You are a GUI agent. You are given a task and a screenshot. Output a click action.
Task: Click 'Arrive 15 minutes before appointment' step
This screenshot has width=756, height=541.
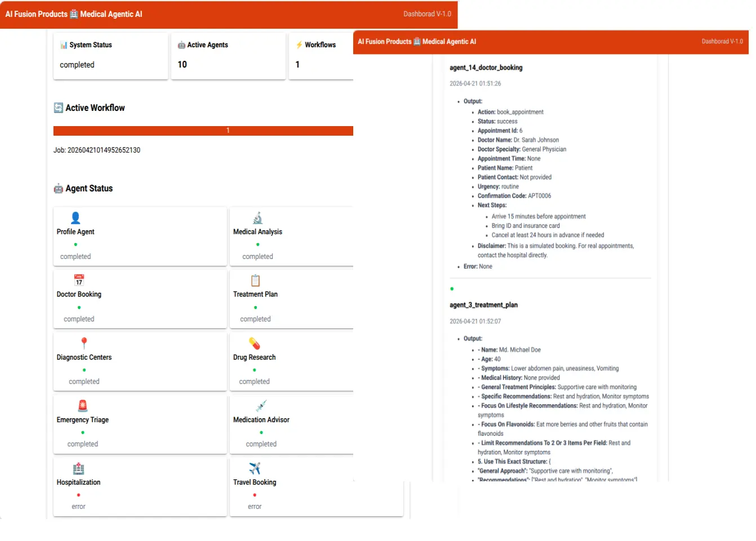pos(539,216)
